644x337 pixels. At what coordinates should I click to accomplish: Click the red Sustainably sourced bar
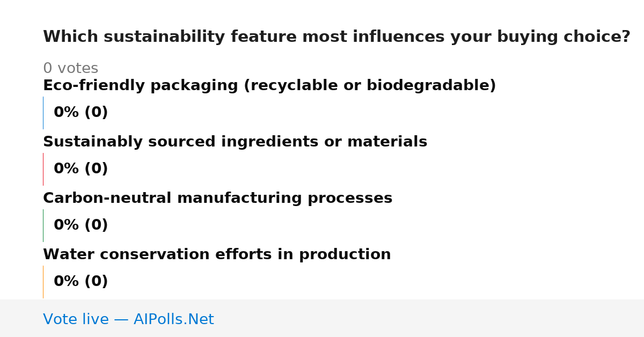(x=43, y=169)
